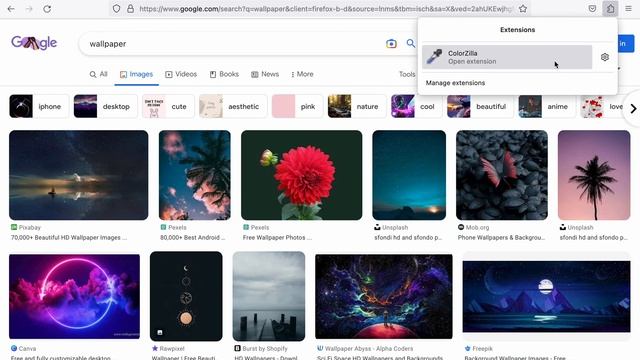Expand the More search categories menu
Viewport: 640px width, 360px height.
(302, 74)
